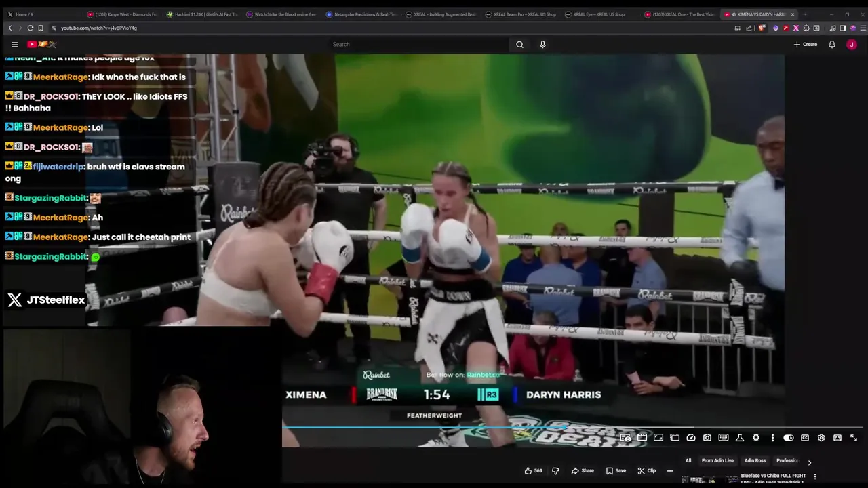Click the Share button under the video
This screenshot has width=868, height=488.
tap(583, 470)
